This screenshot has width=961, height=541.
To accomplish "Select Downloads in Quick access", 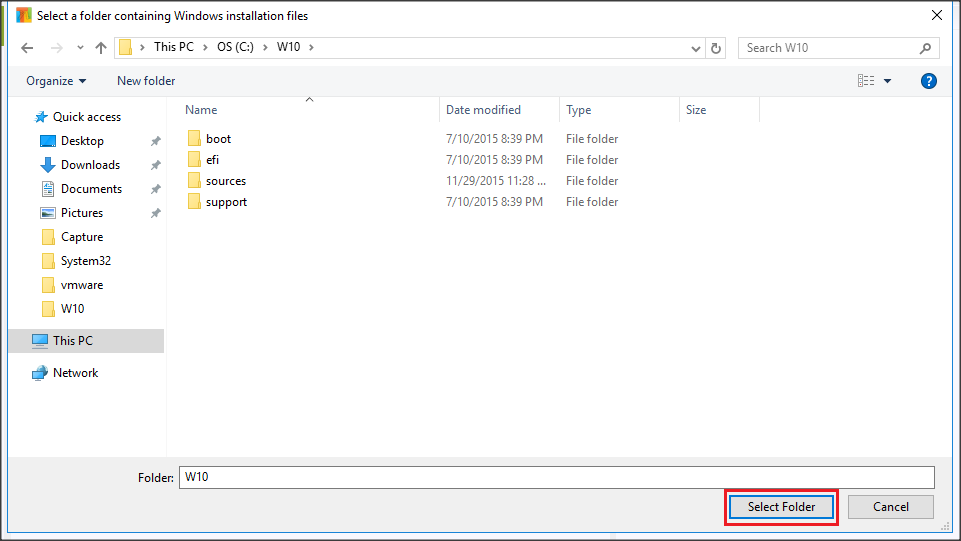I will (x=90, y=165).
